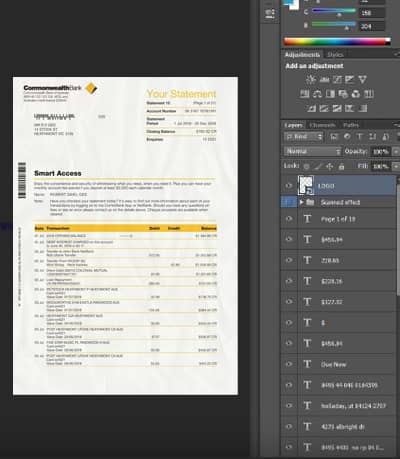
Task: Hide the single $ text layer
Action: 289,322
